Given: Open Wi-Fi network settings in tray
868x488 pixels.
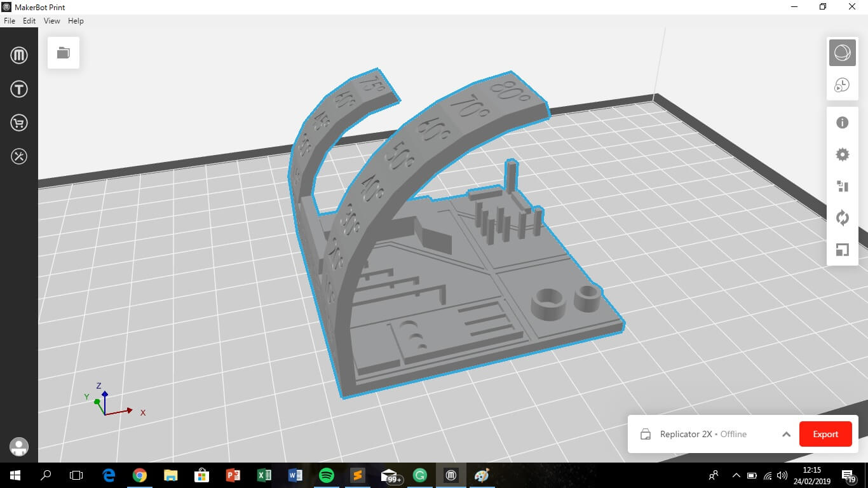Looking at the screenshot, I should (x=768, y=475).
